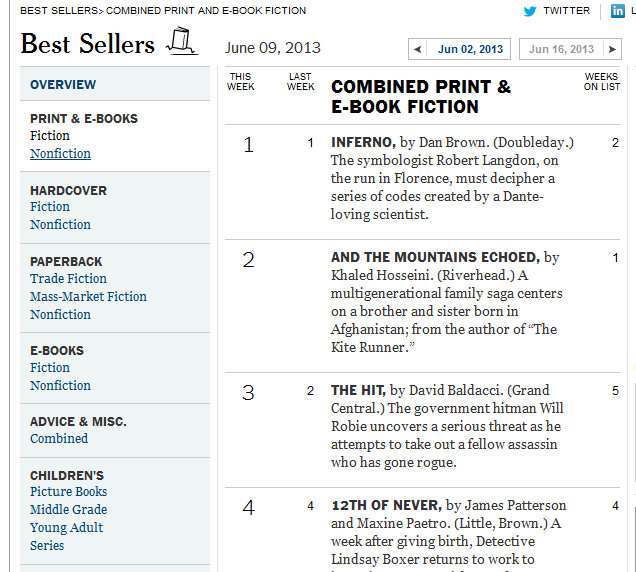
Task: Open the Overview section
Action: (63, 85)
